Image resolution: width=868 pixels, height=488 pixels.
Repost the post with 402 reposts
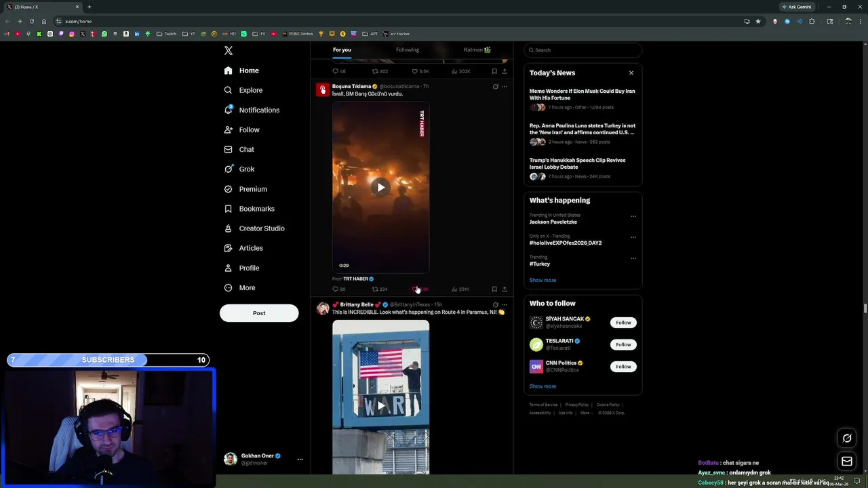pyautogui.click(x=379, y=71)
